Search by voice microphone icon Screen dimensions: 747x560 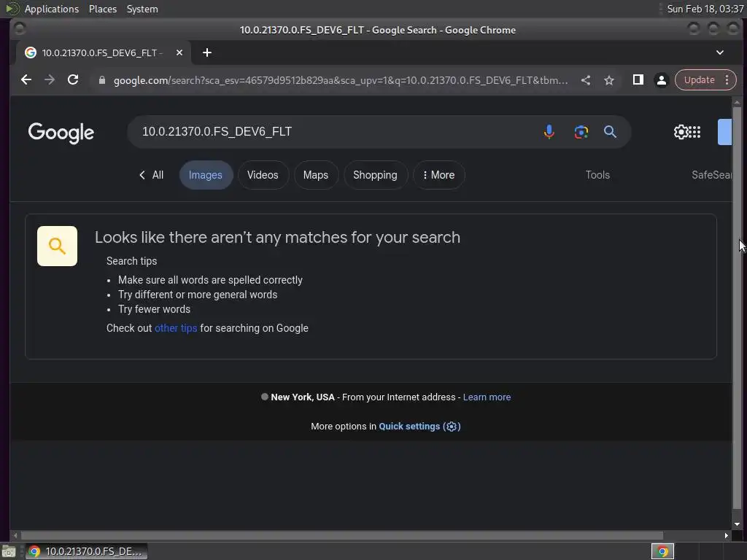tap(549, 132)
